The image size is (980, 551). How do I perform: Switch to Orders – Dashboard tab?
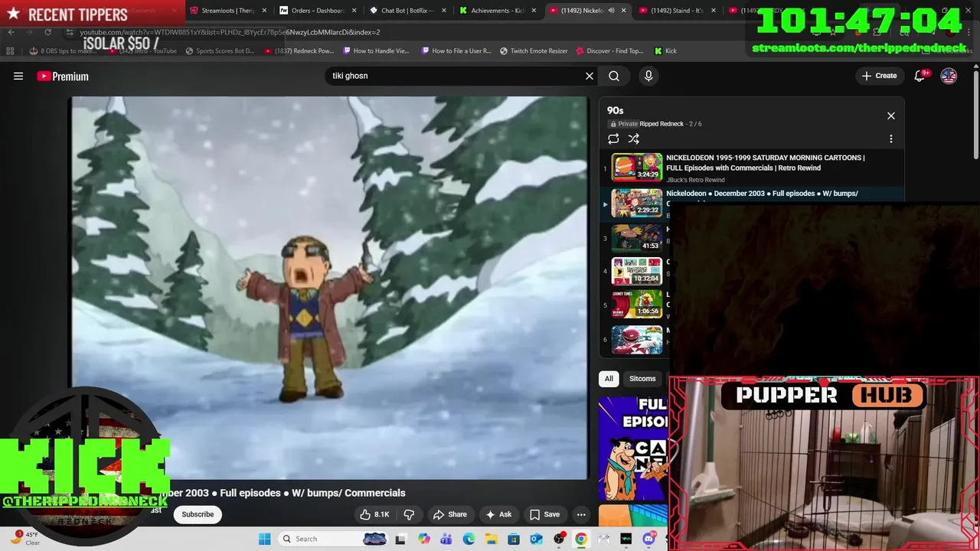pos(318,11)
